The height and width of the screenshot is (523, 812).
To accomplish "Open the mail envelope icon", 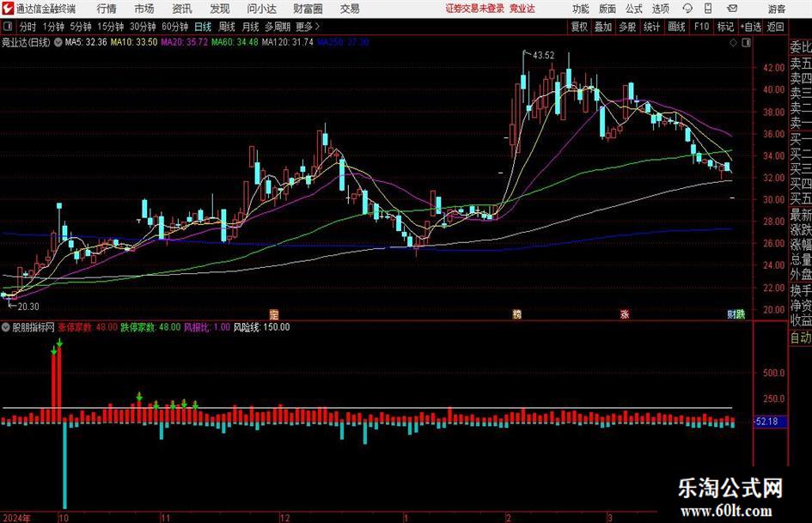I will coord(732,9).
